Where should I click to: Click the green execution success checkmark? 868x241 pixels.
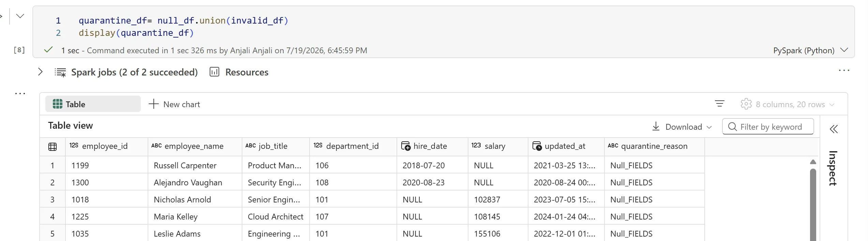point(48,50)
